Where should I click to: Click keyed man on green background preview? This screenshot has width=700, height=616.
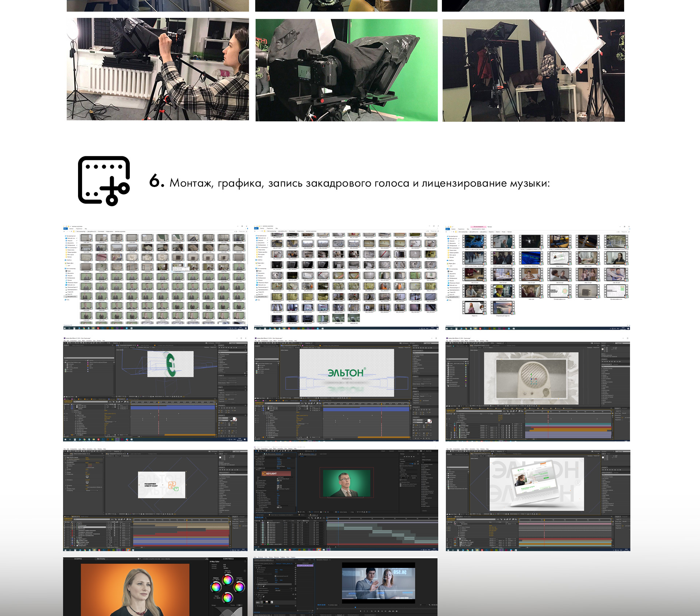(346, 483)
